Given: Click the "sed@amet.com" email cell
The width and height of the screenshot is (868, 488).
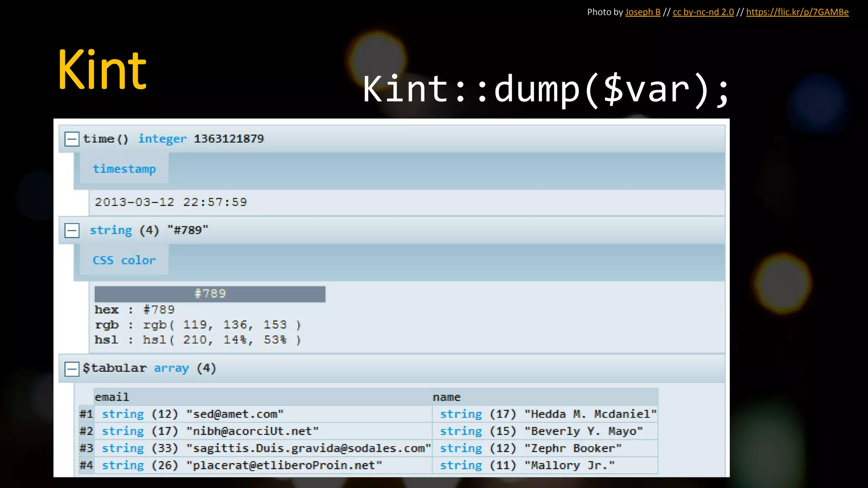Looking at the screenshot, I should [x=263, y=414].
